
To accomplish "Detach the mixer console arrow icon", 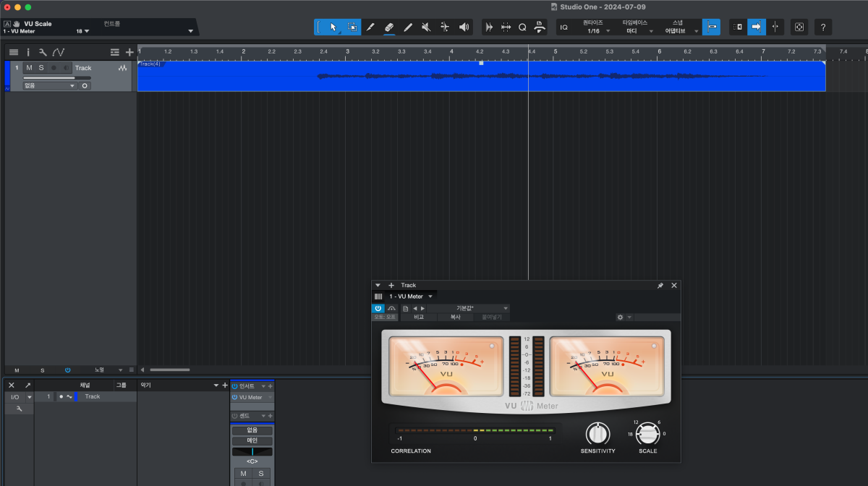I will tap(27, 385).
